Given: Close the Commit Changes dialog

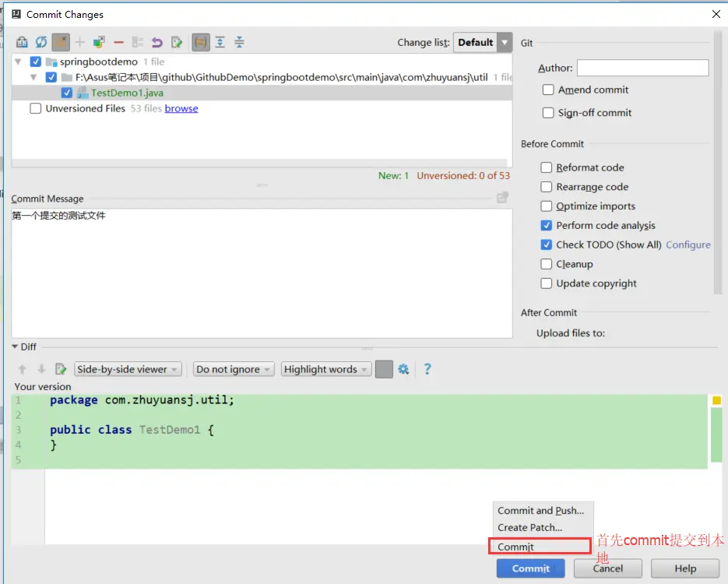Looking at the screenshot, I should (x=716, y=14).
